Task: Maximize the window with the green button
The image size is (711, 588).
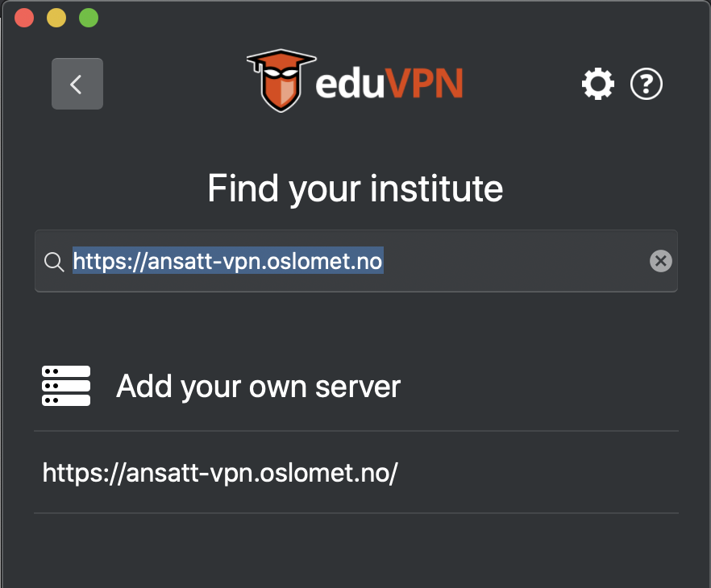Action: coord(89,18)
